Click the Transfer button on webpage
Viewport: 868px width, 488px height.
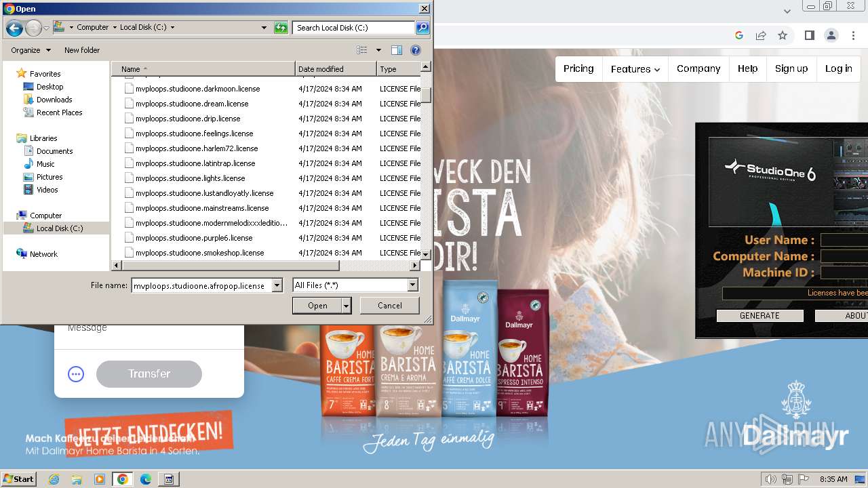[x=149, y=374]
